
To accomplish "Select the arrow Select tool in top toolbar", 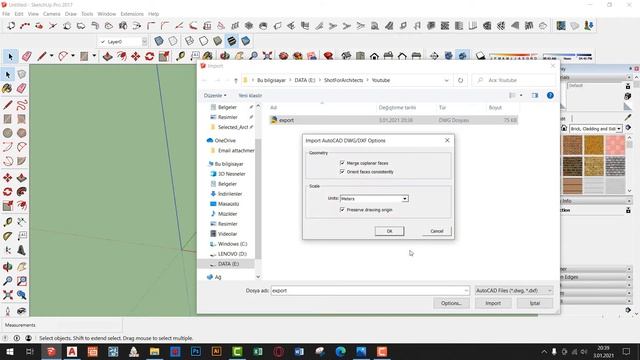I will coord(10,56).
